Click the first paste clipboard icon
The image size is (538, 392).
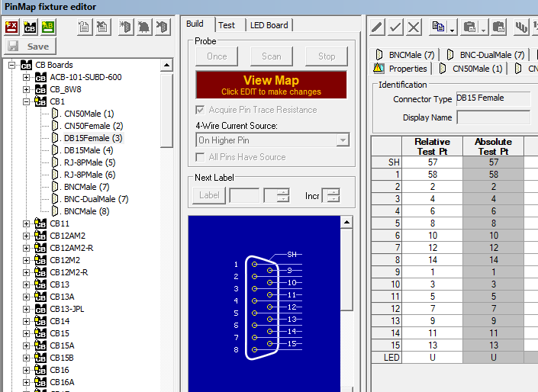point(470,27)
